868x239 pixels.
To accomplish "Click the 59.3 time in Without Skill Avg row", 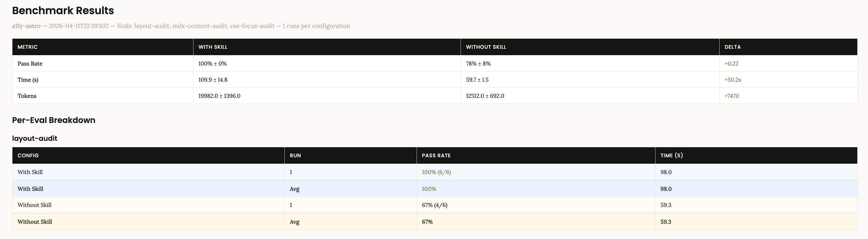I will 666,222.
